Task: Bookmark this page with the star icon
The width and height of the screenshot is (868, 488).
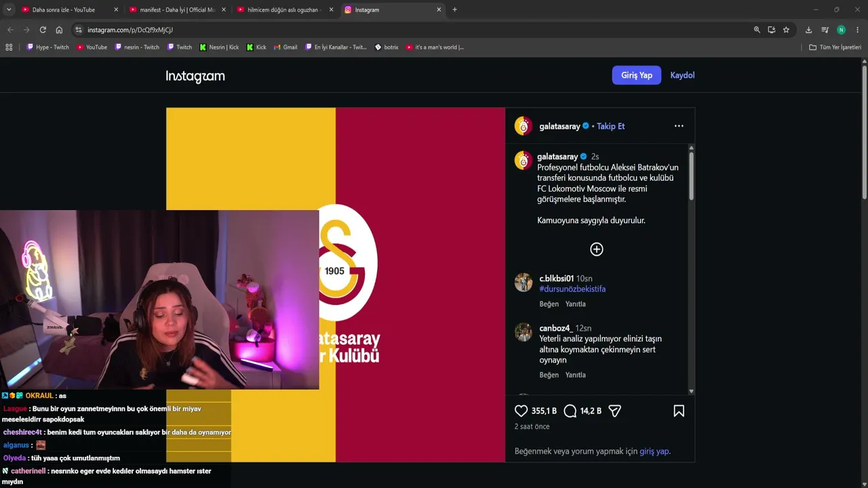Action: (x=786, y=30)
